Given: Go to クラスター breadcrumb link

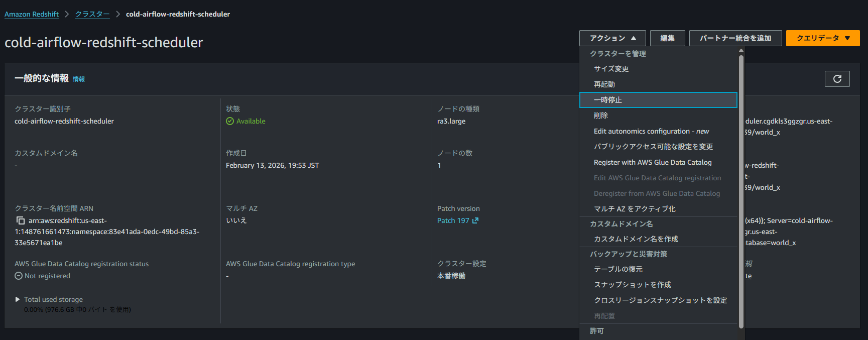Looking at the screenshot, I should [92, 14].
